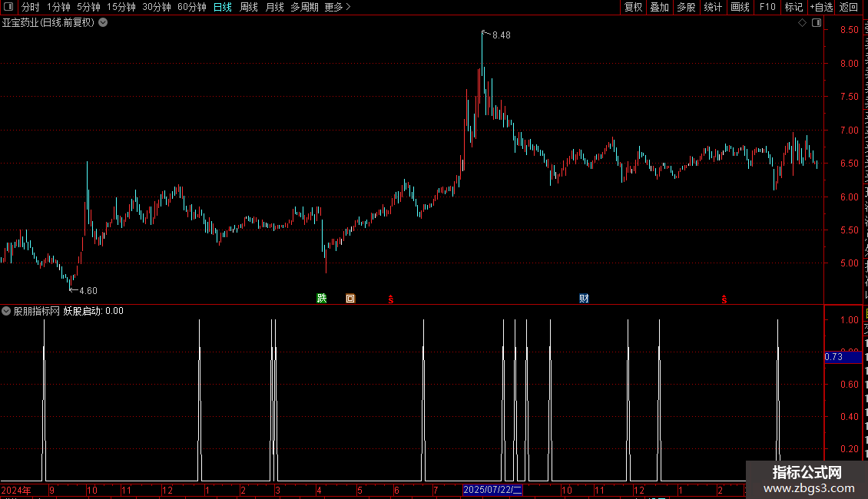Select the 60分钟 period

[192, 7]
